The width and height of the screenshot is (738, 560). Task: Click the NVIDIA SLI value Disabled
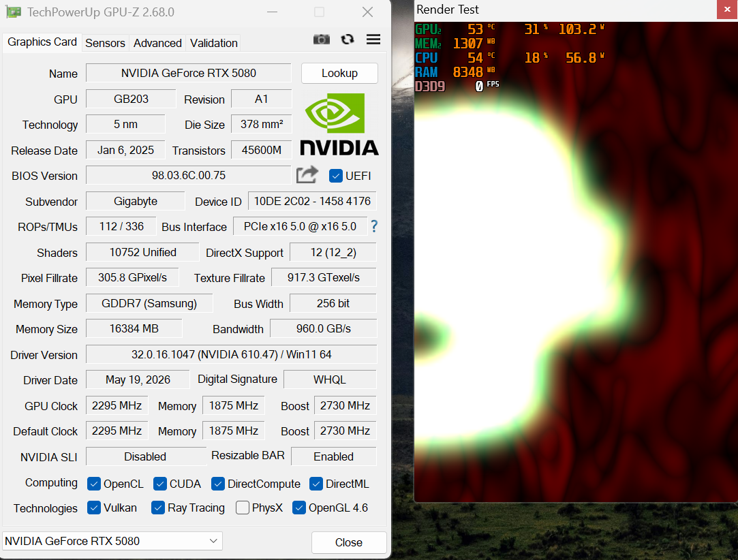pos(145,456)
